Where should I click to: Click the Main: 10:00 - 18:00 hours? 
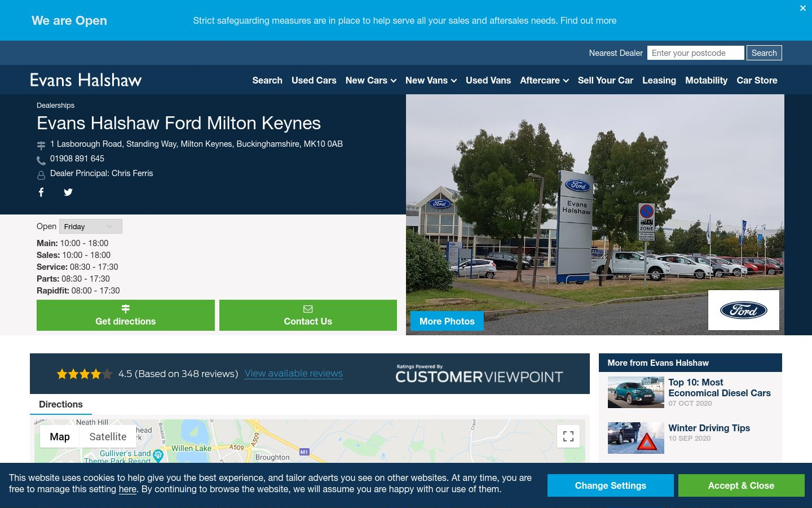point(73,243)
